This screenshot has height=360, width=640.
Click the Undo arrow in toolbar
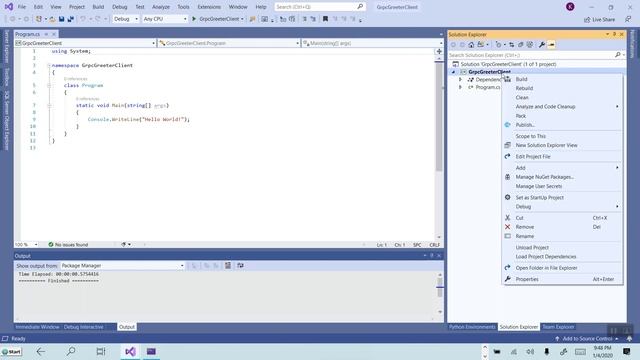point(83,19)
